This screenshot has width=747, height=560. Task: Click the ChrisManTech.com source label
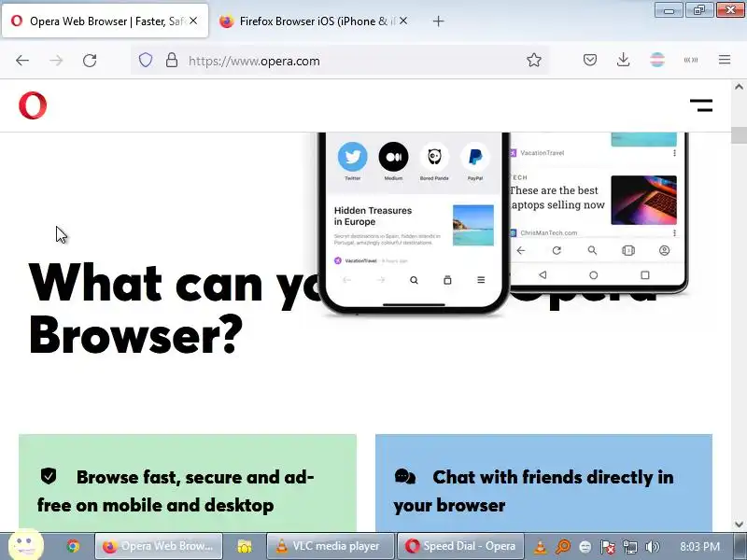[x=549, y=232]
